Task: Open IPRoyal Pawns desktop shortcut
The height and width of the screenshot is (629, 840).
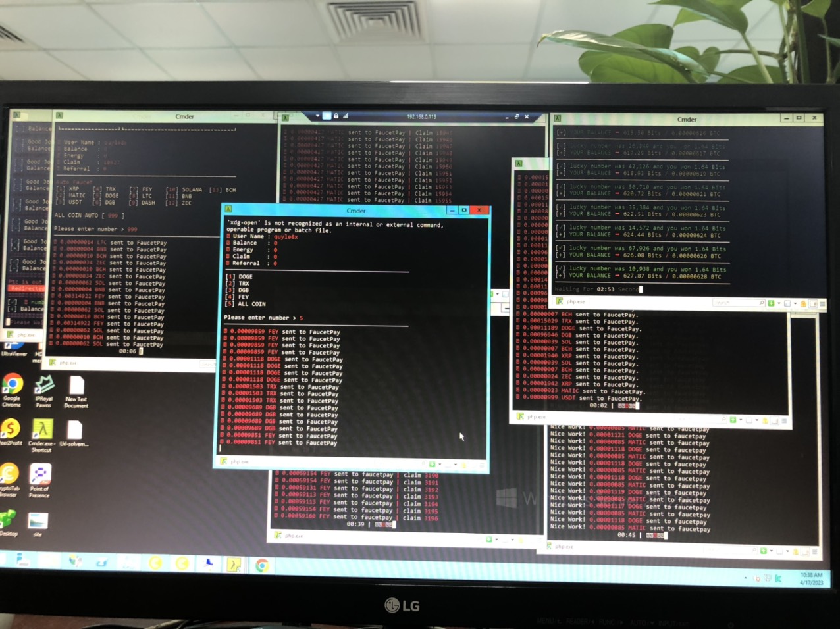Action: coord(43,391)
